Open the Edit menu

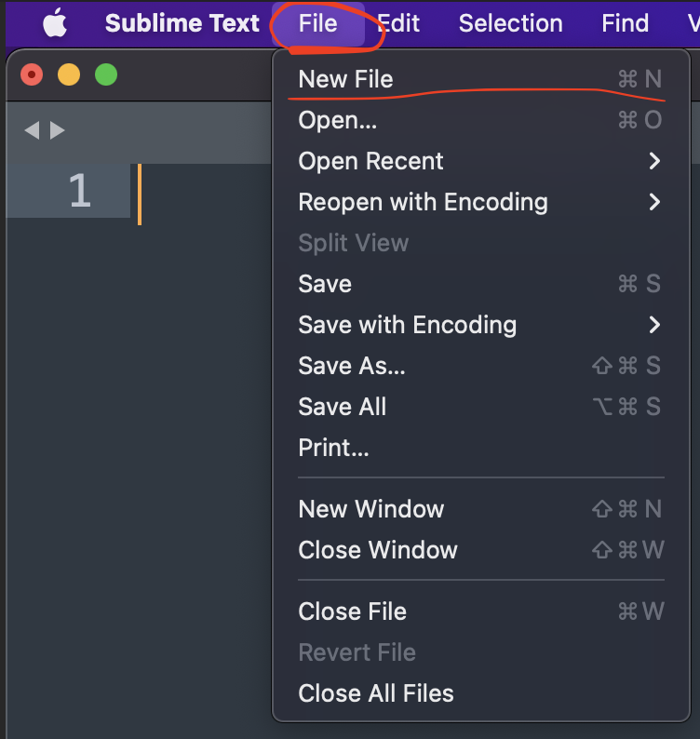(399, 23)
